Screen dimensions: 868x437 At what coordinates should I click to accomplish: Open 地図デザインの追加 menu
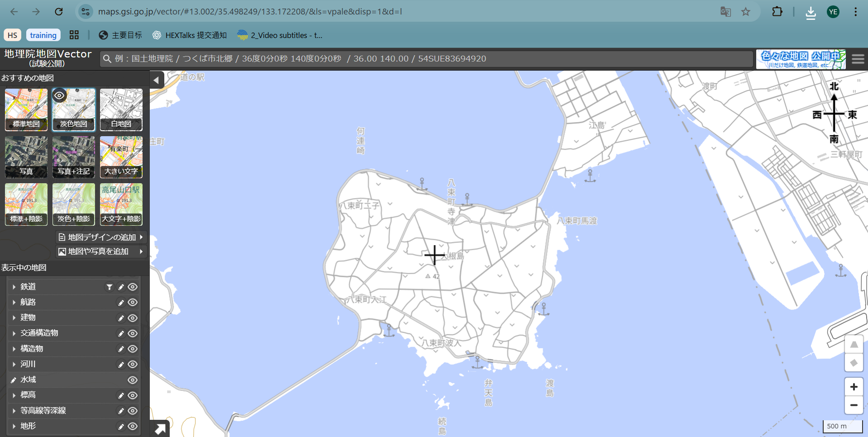pyautogui.click(x=101, y=237)
